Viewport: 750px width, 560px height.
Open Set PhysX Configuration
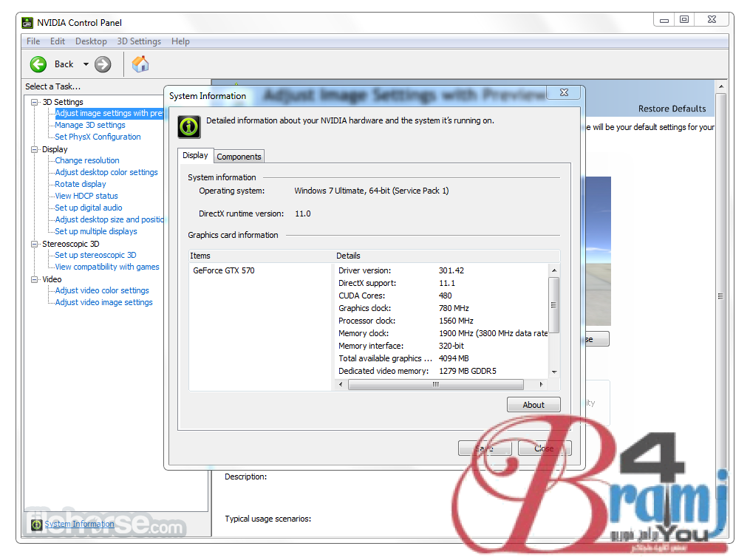(x=98, y=137)
